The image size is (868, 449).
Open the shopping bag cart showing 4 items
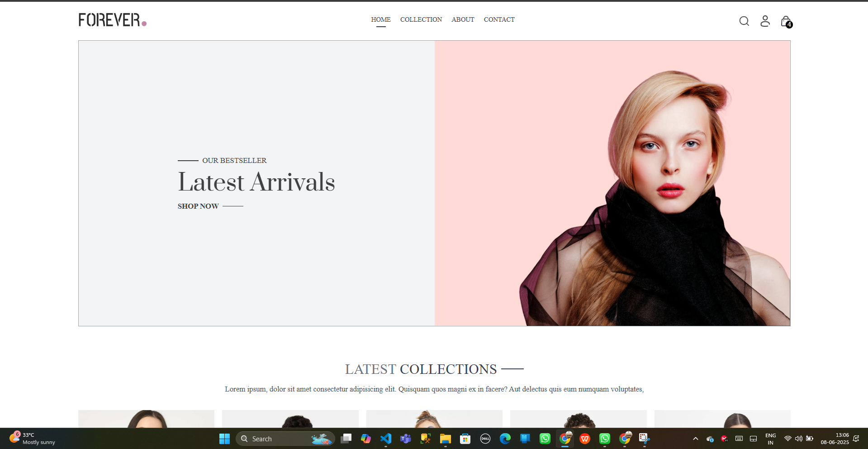click(x=786, y=21)
